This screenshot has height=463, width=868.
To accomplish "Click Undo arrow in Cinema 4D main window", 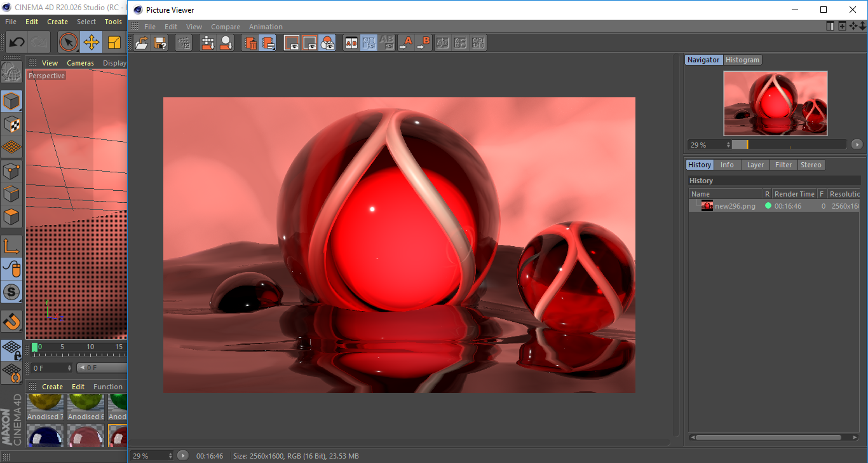I will pos(17,43).
